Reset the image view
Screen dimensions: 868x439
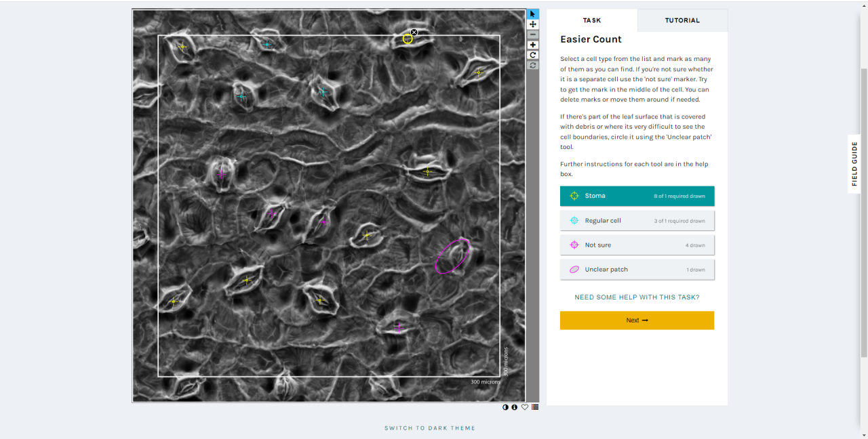coord(533,65)
